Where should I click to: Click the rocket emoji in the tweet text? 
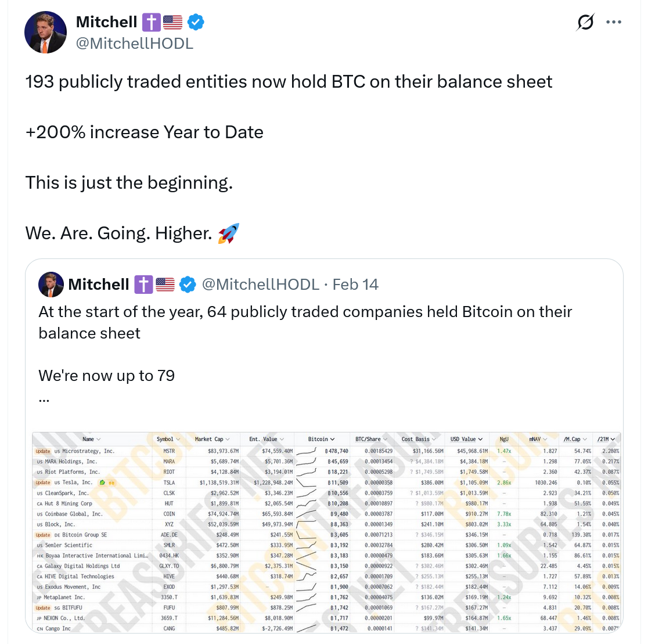click(x=229, y=232)
